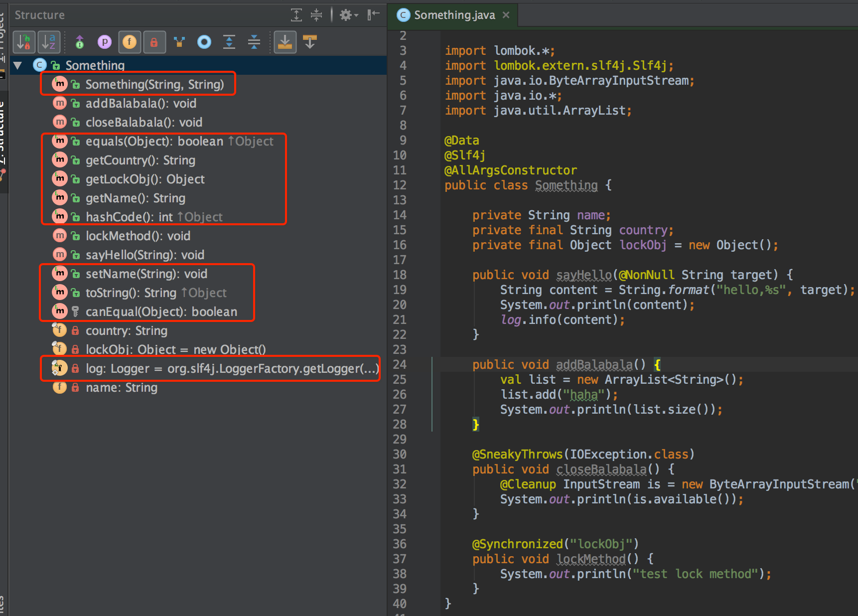Click blue-arrow Collapse All in Structure toolbar
858x616 pixels.
[x=254, y=42]
